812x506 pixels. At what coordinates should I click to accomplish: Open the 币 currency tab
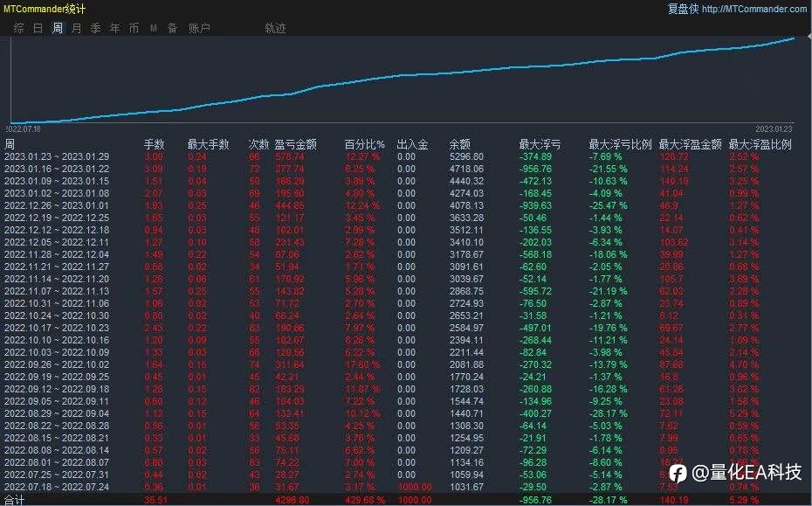click(134, 28)
